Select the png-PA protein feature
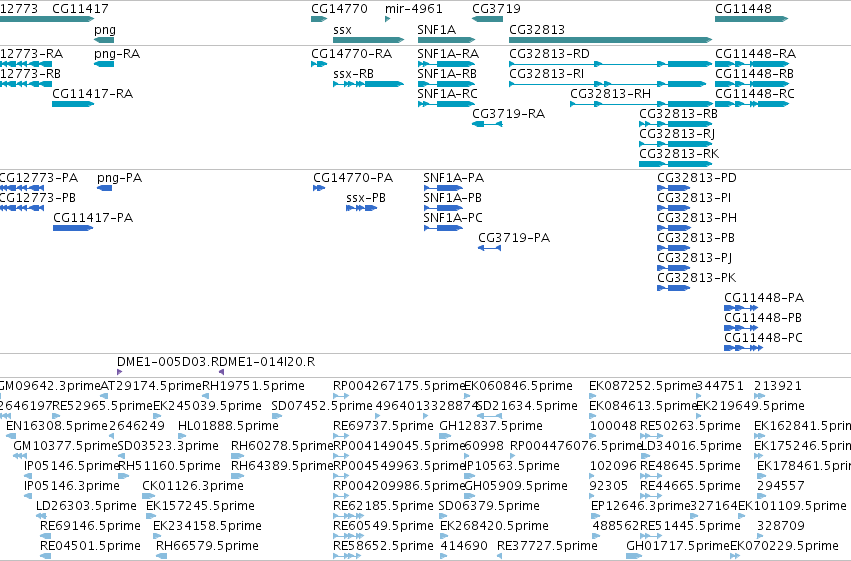 click(104, 188)
